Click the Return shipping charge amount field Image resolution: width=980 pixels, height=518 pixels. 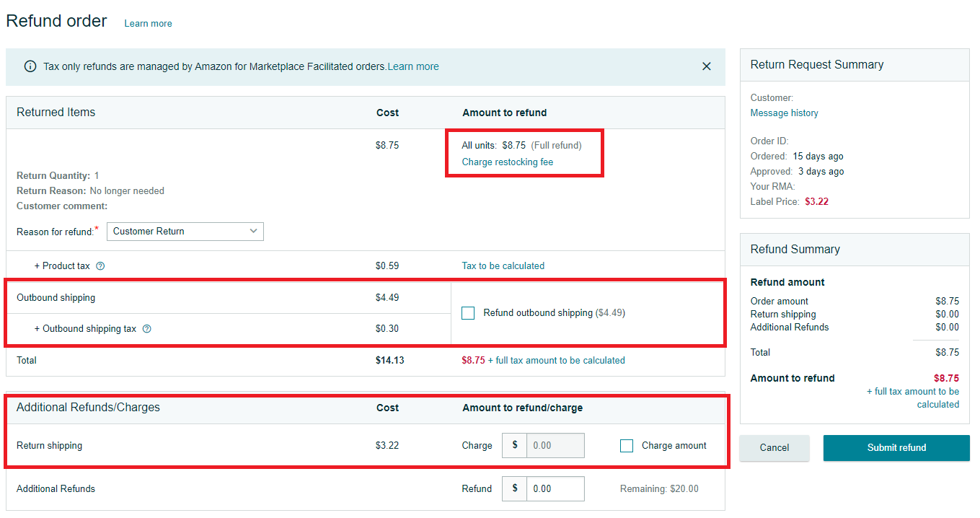pos(555,446)
